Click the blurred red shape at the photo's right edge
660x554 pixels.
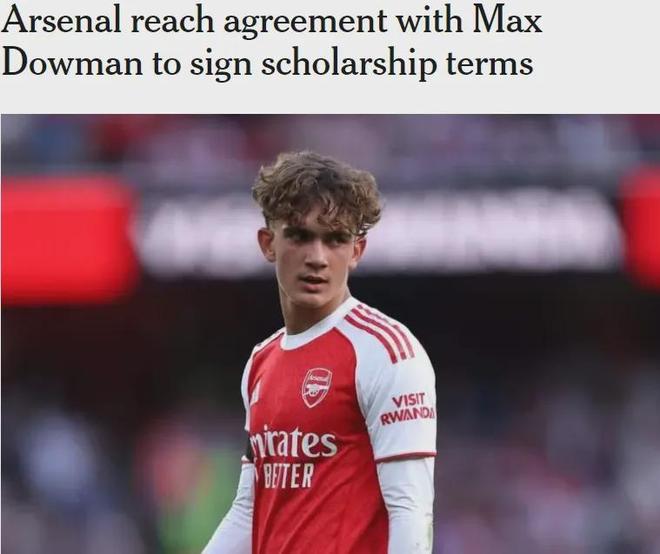641,227
